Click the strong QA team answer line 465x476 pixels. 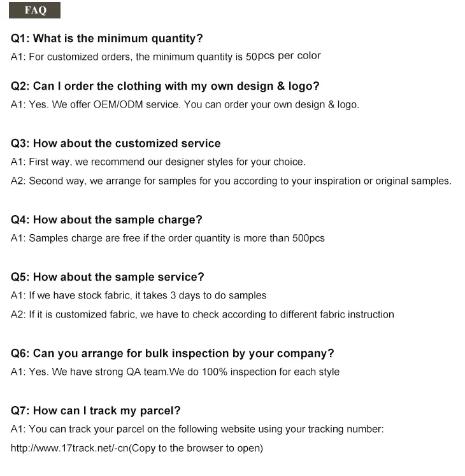point(175,372)
